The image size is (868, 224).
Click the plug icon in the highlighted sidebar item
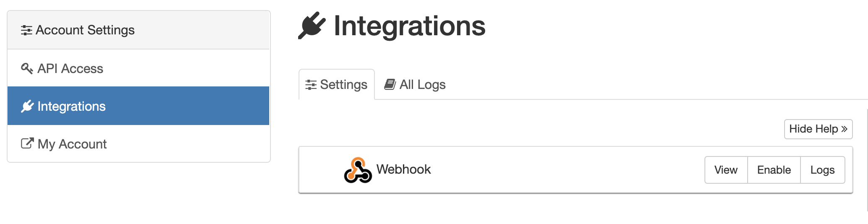(x=27, y=107)
